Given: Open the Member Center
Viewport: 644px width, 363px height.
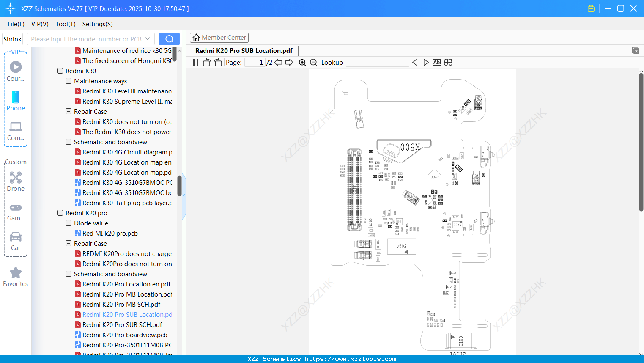Looking at the screenshot, I should [219, 38].
